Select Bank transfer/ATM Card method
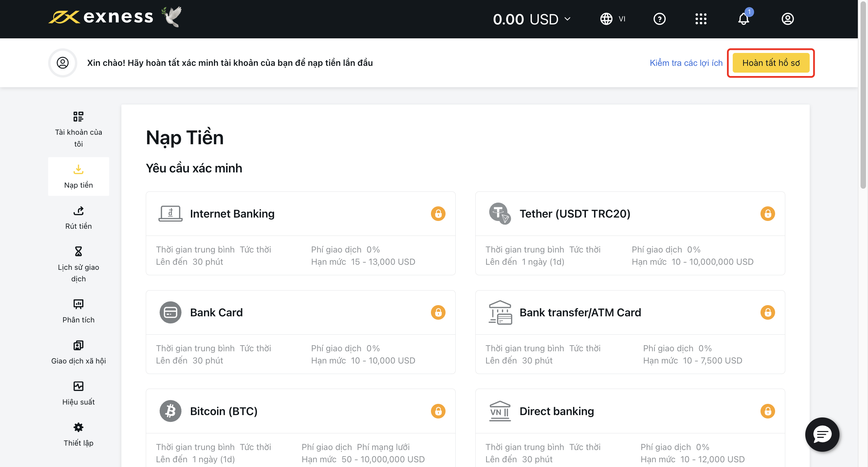The height and width of the screenshot is (467, 868). click(x=630, y=332)
